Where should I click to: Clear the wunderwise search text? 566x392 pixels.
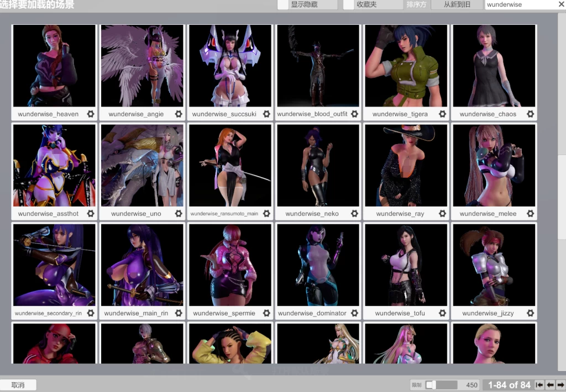(x=560, y=4)
